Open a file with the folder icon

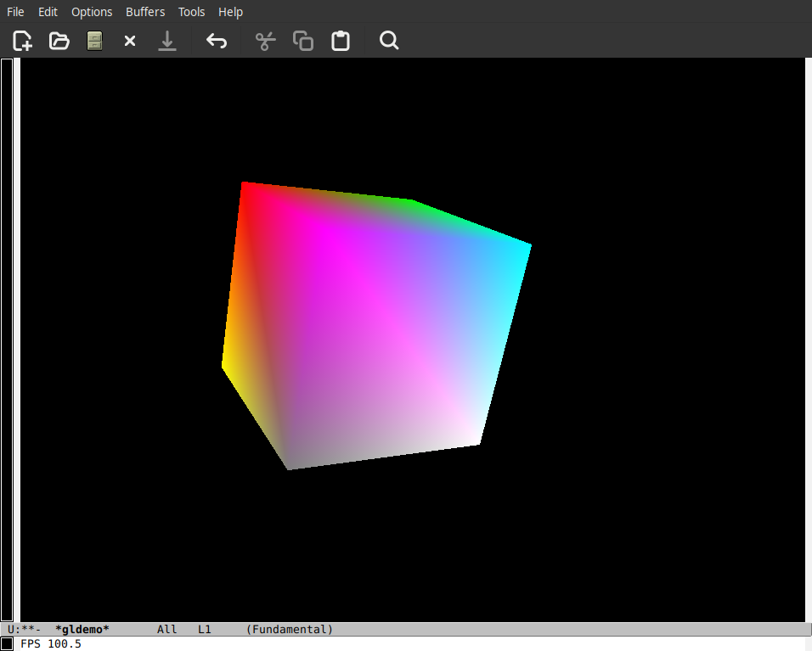(59, 41)
